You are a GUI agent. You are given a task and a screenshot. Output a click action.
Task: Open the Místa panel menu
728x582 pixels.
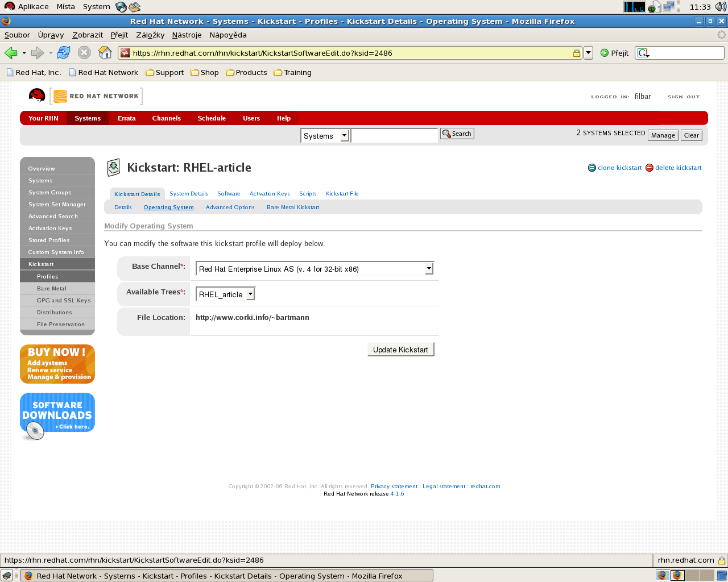coord(65,7)
